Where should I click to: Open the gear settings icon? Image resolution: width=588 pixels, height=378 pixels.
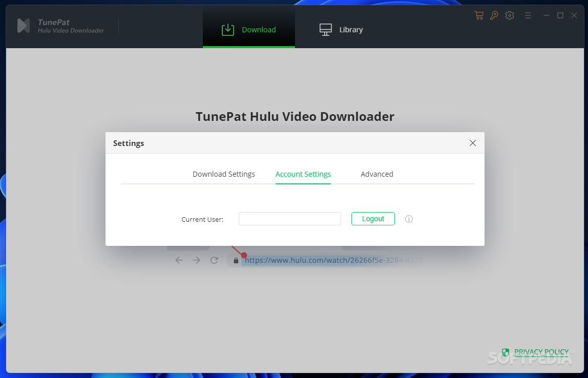pyautogui.click(x=509, y=15)
